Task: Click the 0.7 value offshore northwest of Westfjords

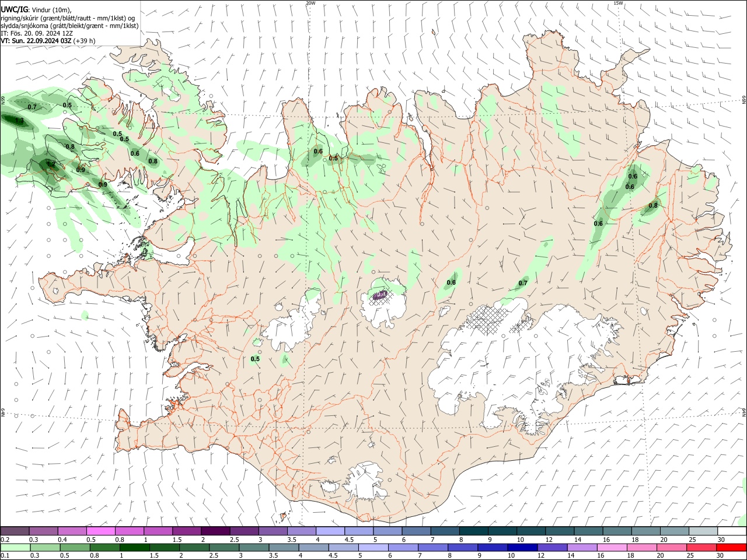Action: pos(32,107)
